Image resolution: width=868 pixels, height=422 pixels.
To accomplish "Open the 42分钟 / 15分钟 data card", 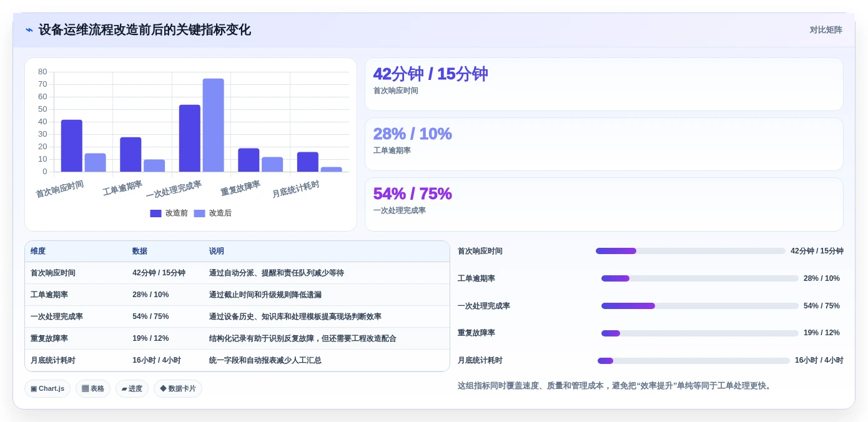I will [604, 84].
